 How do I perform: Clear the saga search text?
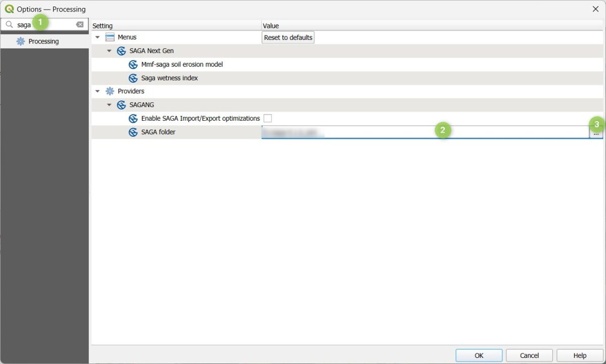80,24
